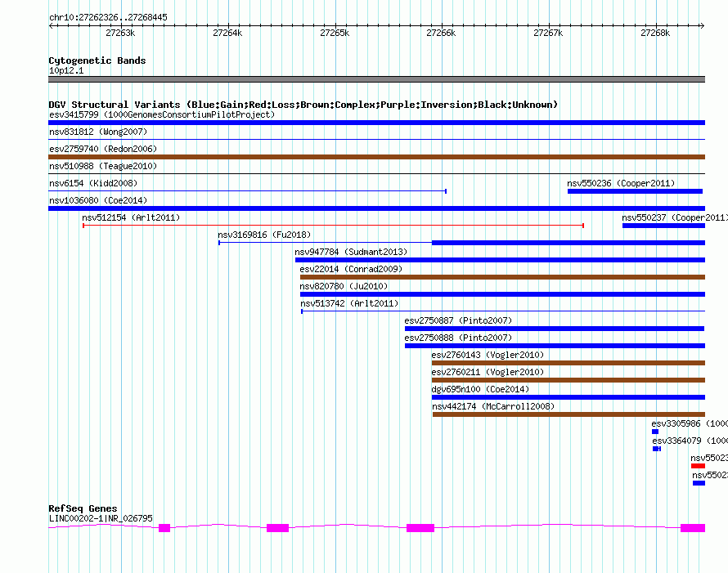The width and height of the screenshot is (728, 573).
Task: Select the nsv442174 (McCarroll2008) label
Action: (x=493, y=406)
